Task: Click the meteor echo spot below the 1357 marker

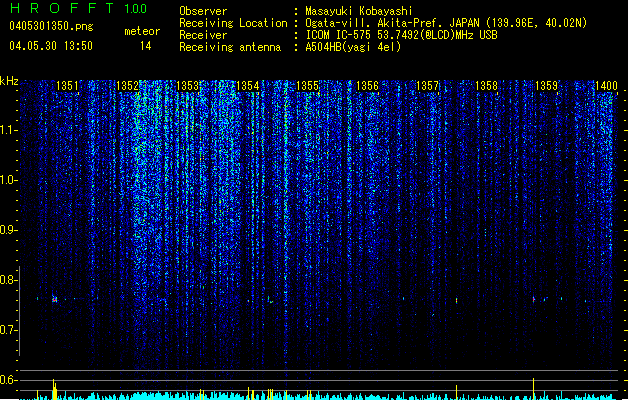Action: pos(457,300)
